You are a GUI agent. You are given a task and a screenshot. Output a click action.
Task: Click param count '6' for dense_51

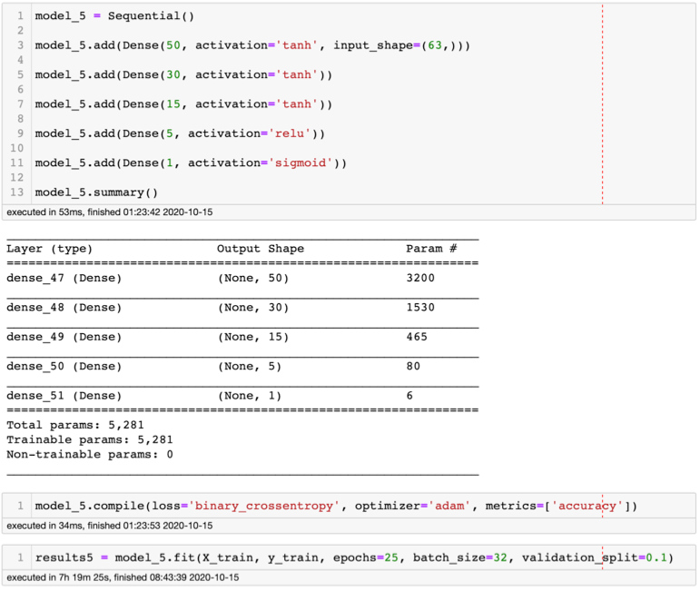pos(409,396)
